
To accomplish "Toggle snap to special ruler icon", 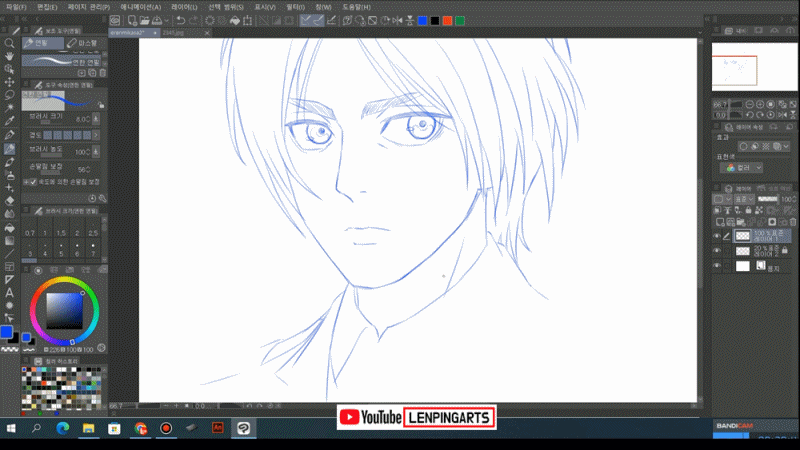I will (x=318, y=20).
